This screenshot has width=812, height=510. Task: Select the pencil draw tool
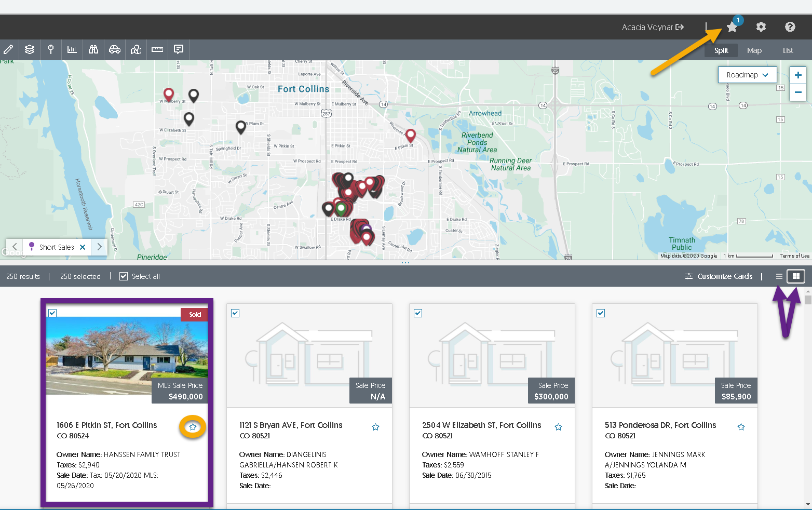8,50
